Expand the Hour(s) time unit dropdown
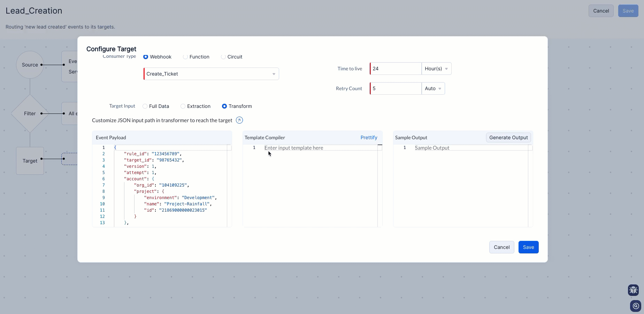 [436, 69]
